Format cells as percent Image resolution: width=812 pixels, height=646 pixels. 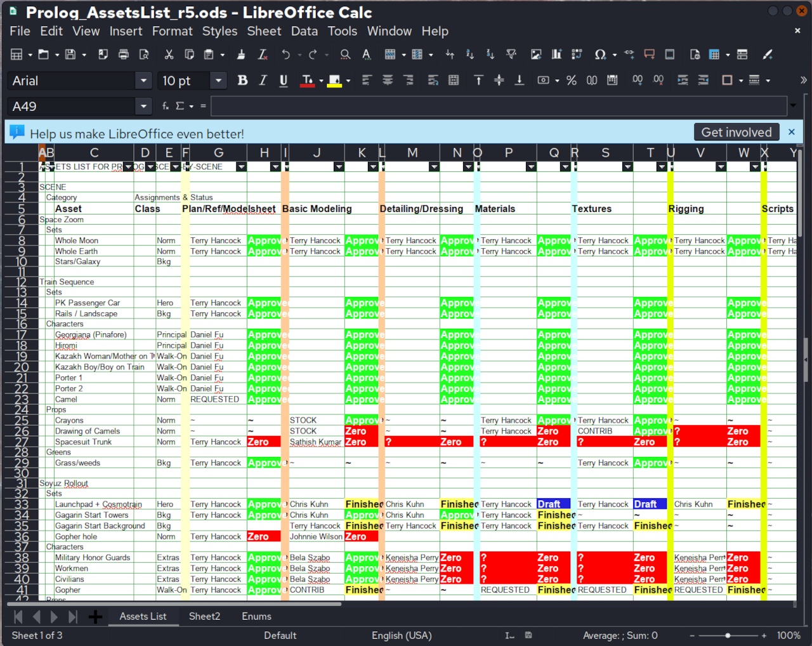572,81
